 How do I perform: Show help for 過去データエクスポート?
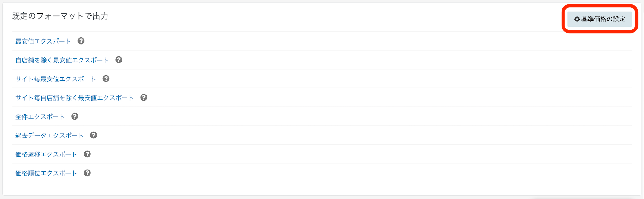point(93,135)
